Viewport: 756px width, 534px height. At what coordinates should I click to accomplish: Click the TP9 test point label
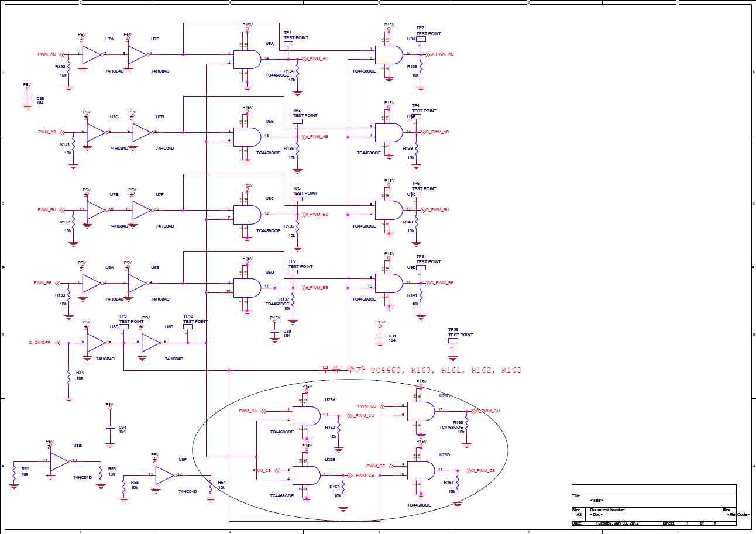[x=123, y=316]
